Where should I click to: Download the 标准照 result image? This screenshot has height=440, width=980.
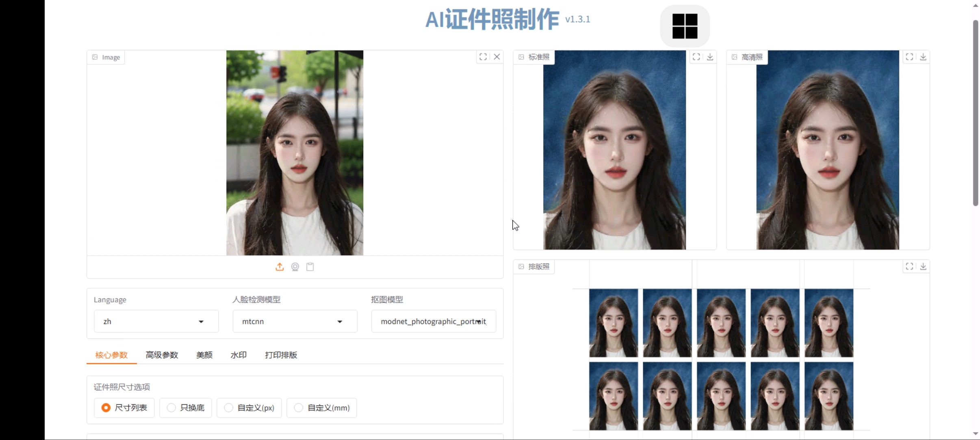click(710, 57)
